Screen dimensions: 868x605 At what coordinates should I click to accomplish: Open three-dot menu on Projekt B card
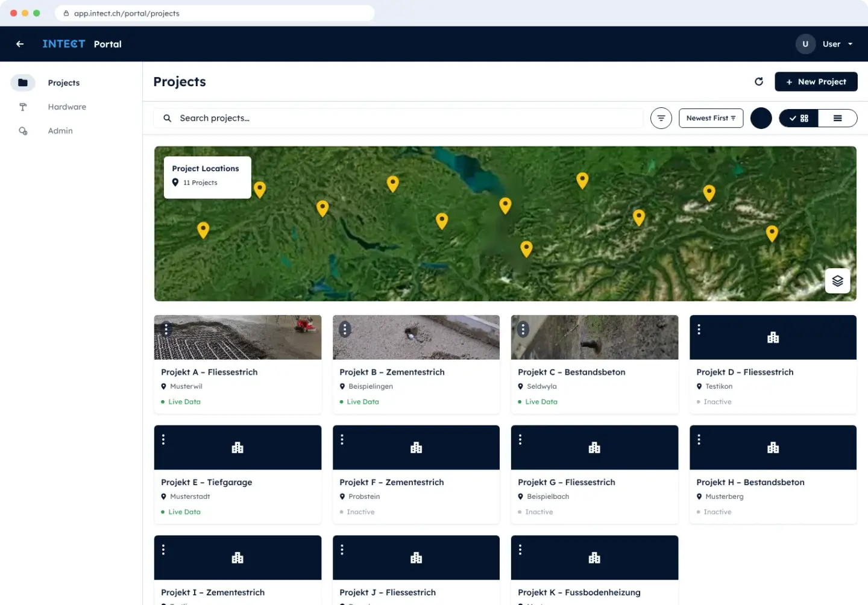pos(345,329)
